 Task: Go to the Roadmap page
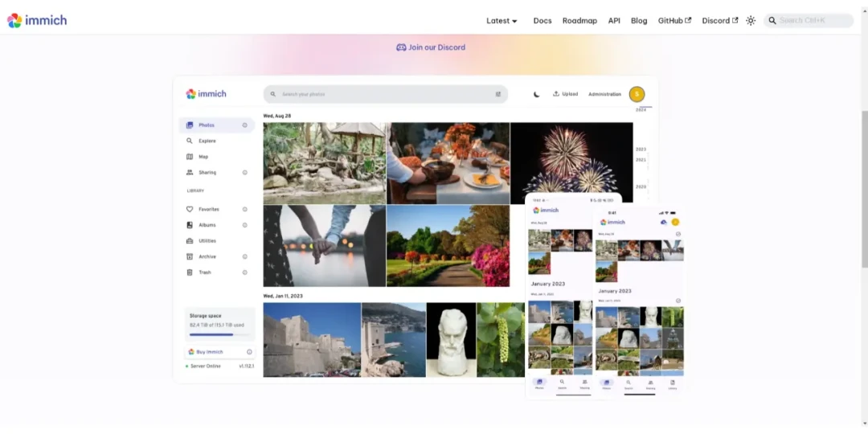[579, 20]
